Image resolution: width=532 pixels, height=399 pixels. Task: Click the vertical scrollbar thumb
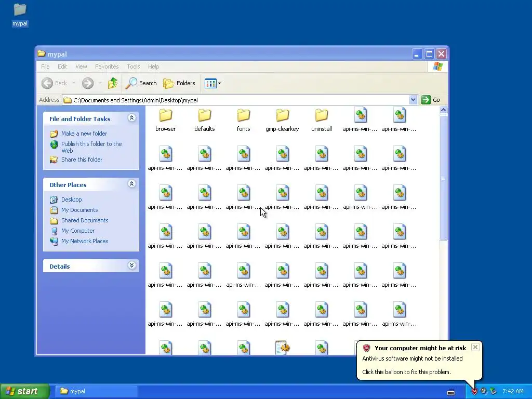coord(443,178)
